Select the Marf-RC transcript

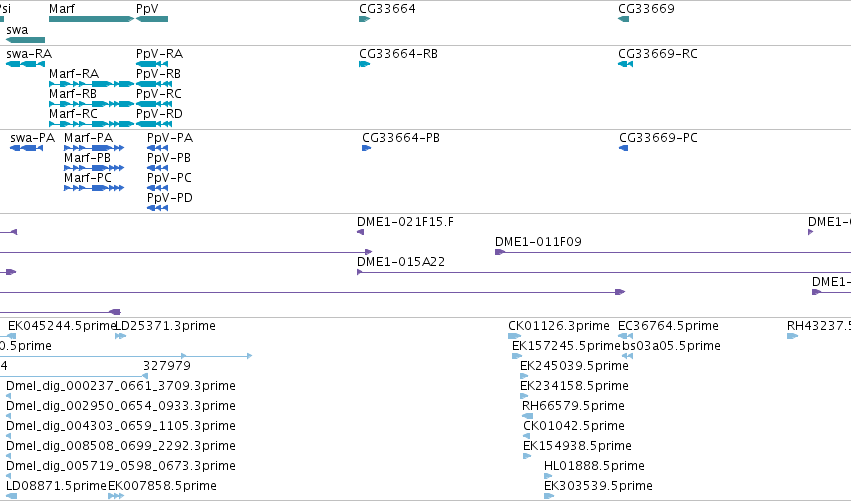(91, 124)
